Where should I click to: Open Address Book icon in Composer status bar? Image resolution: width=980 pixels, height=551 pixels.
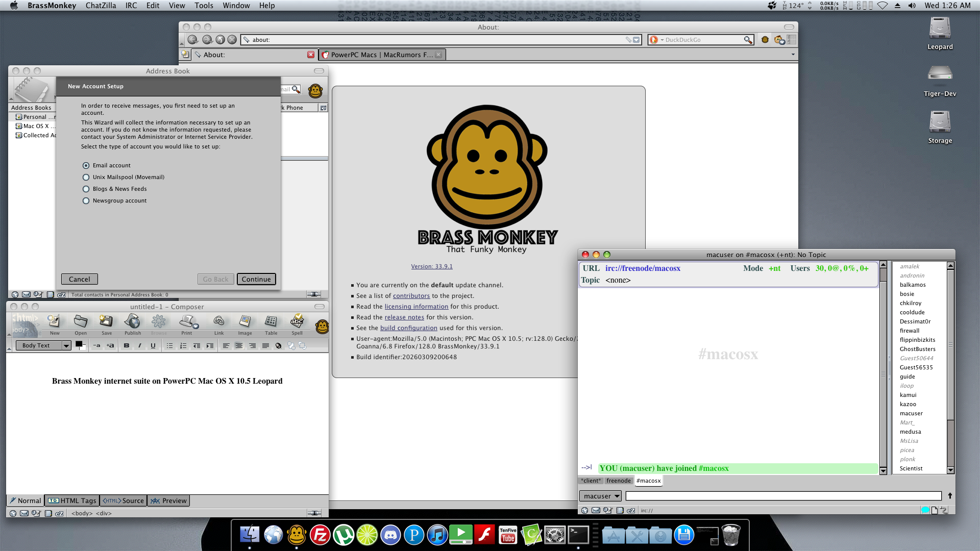[x=48, y=513]
